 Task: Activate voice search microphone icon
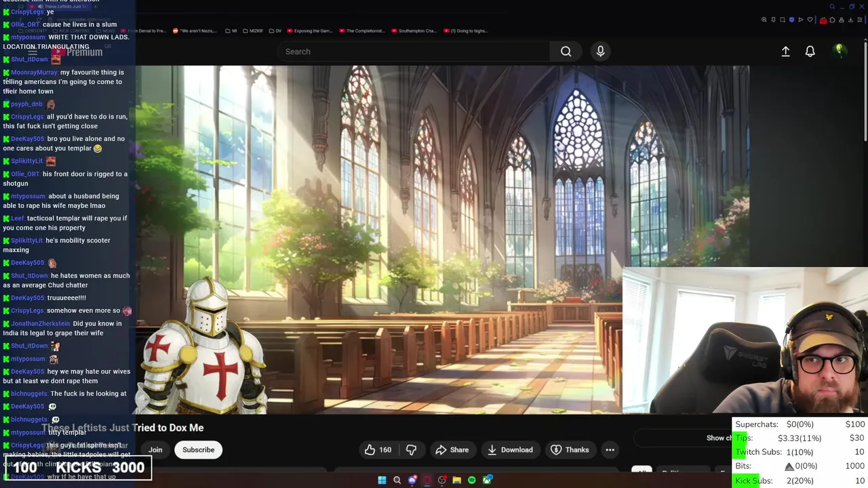[600, 52]
